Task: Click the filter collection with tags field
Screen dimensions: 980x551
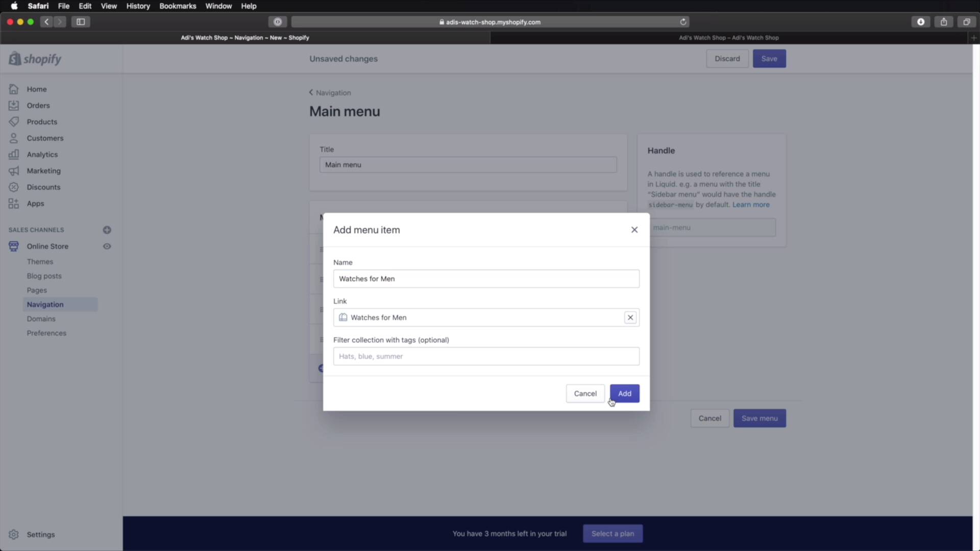Action: (x=486, y=356)
